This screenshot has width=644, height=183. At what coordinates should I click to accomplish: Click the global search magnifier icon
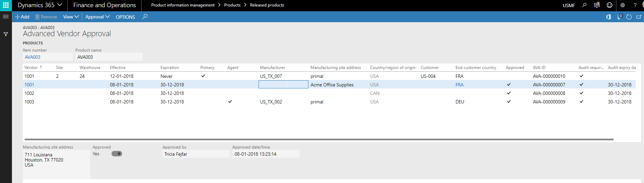click(x=584, y=5)
